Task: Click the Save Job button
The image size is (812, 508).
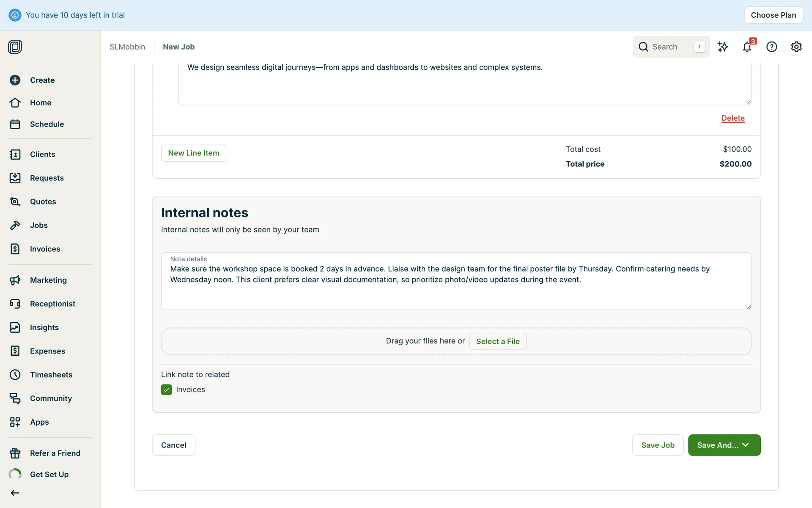Action: pyautogui.click(x=658, y=445)
